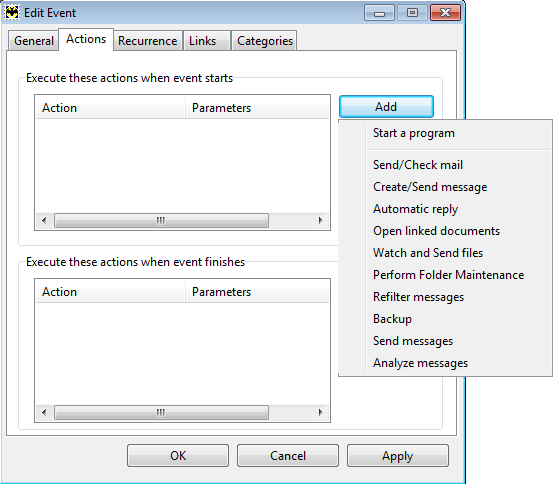Click left scroll arrow in finish actions list

point(44,412)
